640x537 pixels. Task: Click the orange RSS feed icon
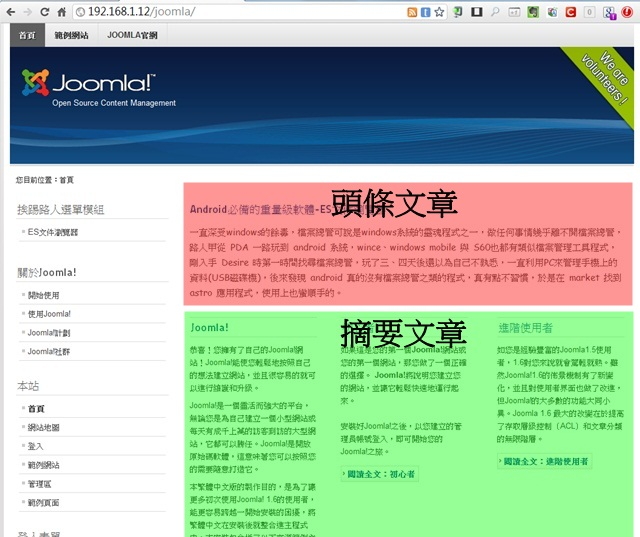click(412, 12)
